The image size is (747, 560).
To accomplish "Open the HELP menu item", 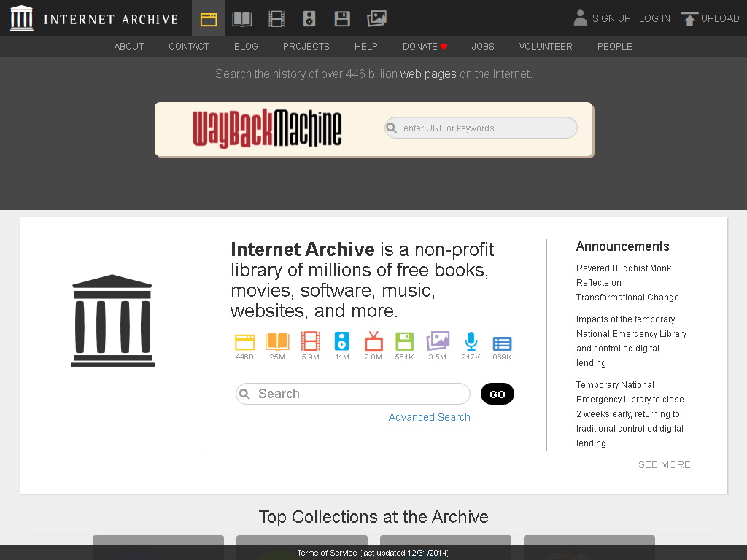I will (x=366, y=47).
